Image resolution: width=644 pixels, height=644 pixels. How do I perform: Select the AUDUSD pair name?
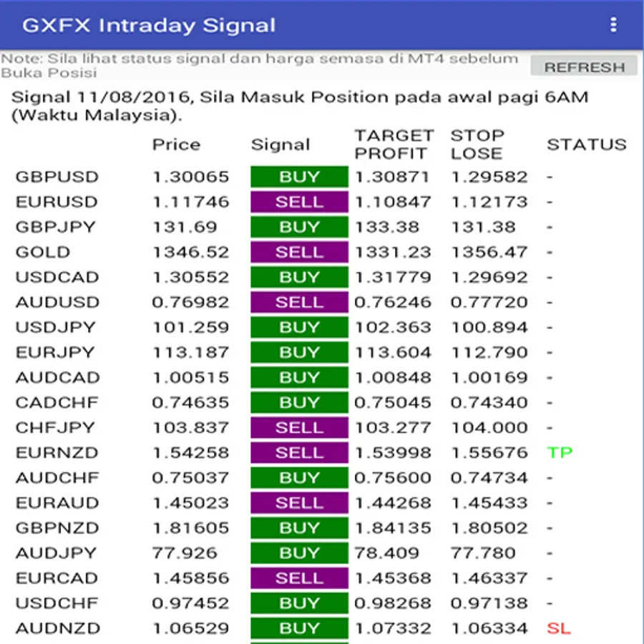[57, 302]
